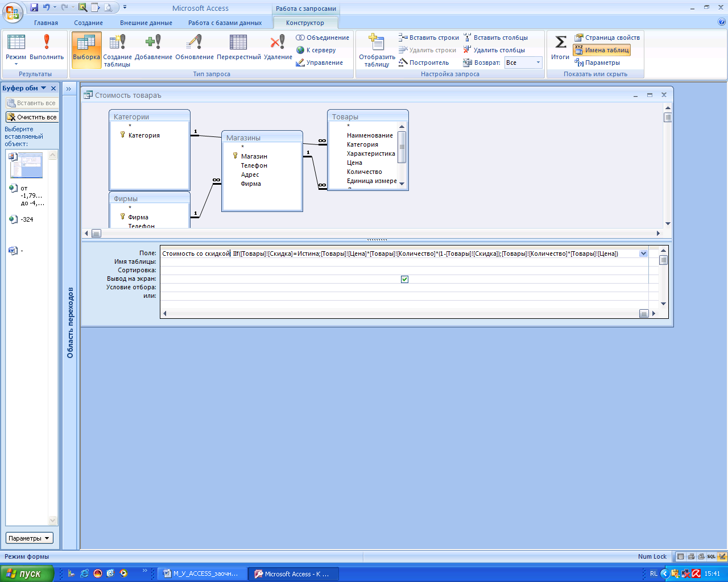728x582 pixels.
Task: Click Объединение union query
Action: pos(322,38)
